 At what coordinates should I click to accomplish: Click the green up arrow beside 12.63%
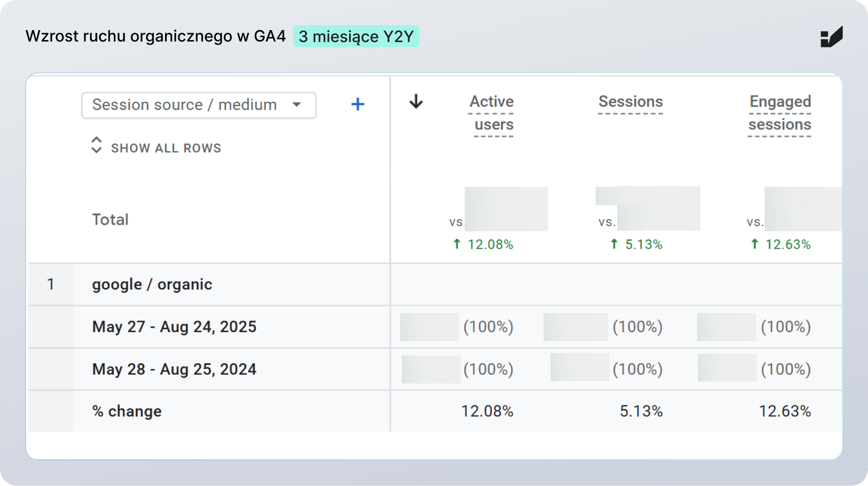[x=755, y=244]
